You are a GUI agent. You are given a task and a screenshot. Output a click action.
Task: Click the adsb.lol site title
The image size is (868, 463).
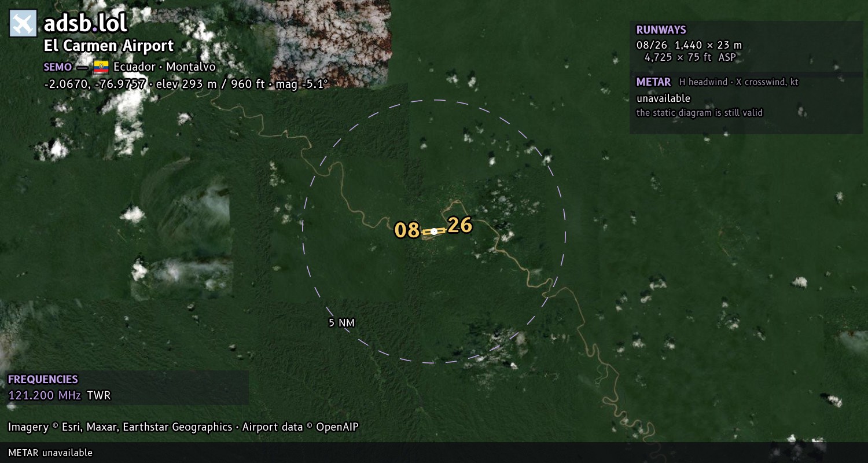[x=85, y=23]
